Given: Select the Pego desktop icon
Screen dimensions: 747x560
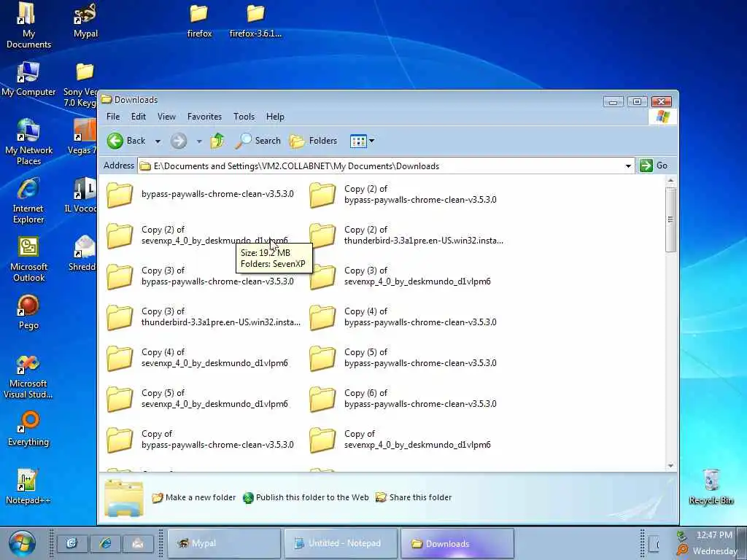Looking at the screenshot, I should point(28,312).
